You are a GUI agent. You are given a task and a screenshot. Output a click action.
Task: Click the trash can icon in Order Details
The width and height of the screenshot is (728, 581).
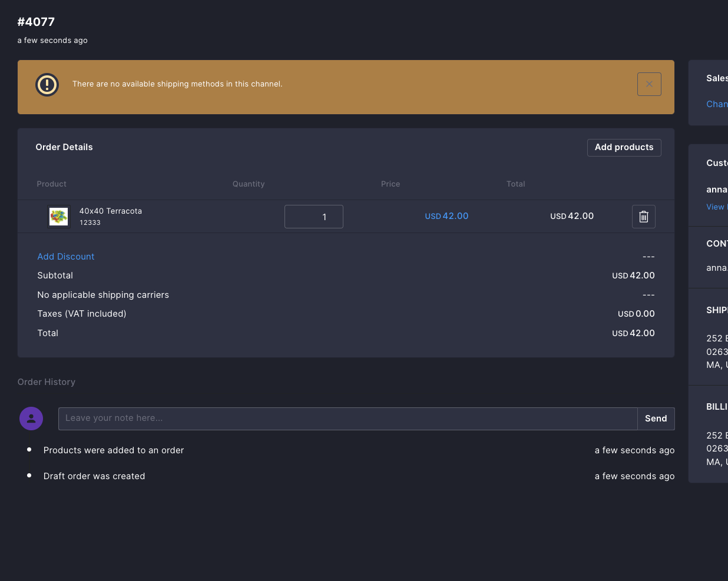(643, 216)
